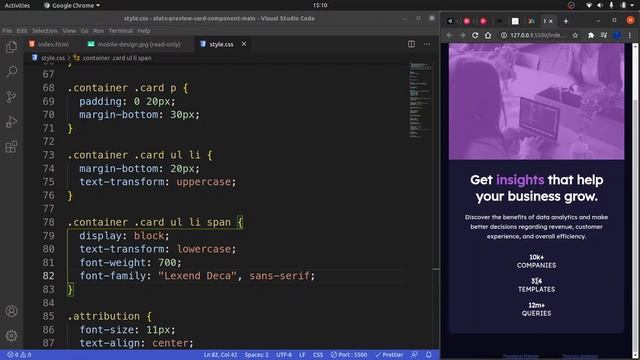Click Port : 5500 live server item
The height and width of the screenshot is (360, 640).
coord(349,355)
